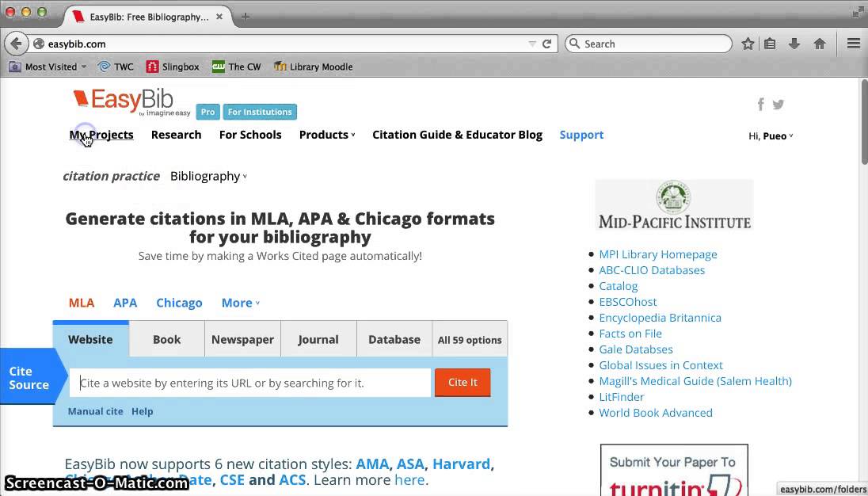Expand the Products menu
868x496 pixels.
[327, 135]
